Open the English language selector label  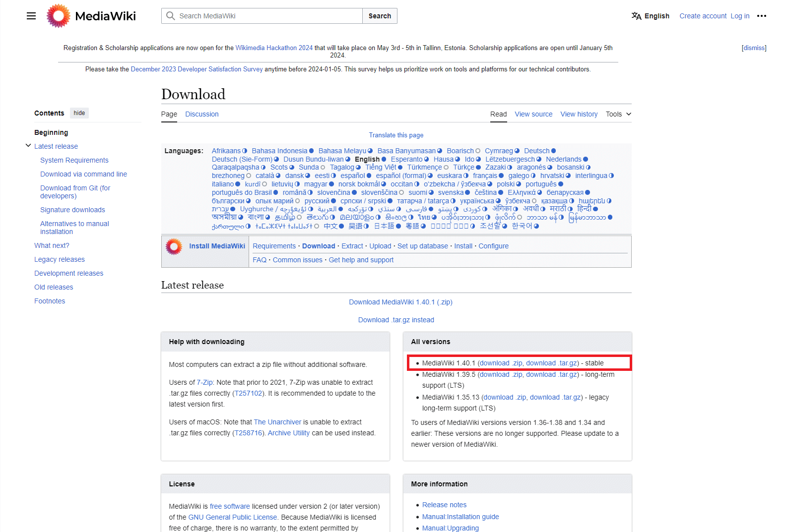(657, 16)
